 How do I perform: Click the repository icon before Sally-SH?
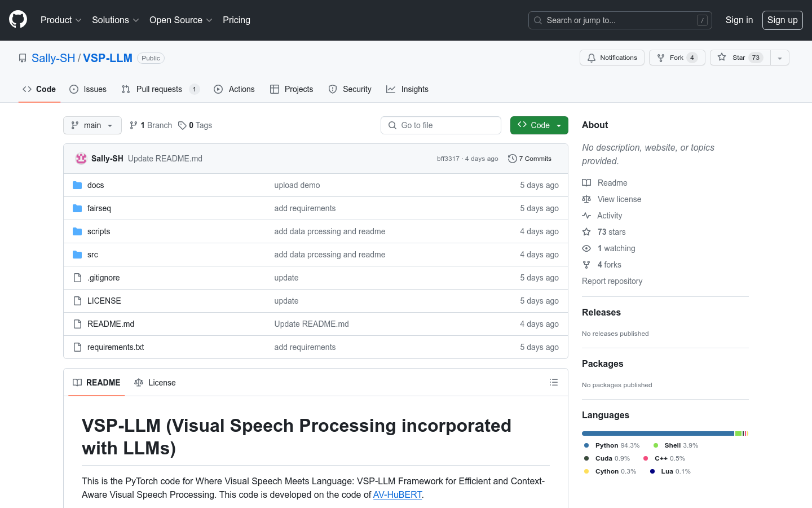click(x=23, y=58)
